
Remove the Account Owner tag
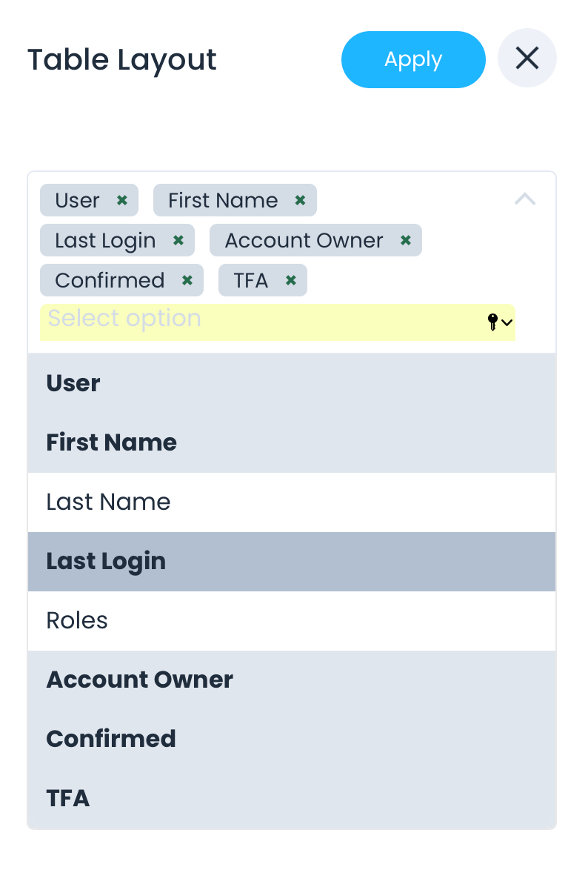point(405,240)
